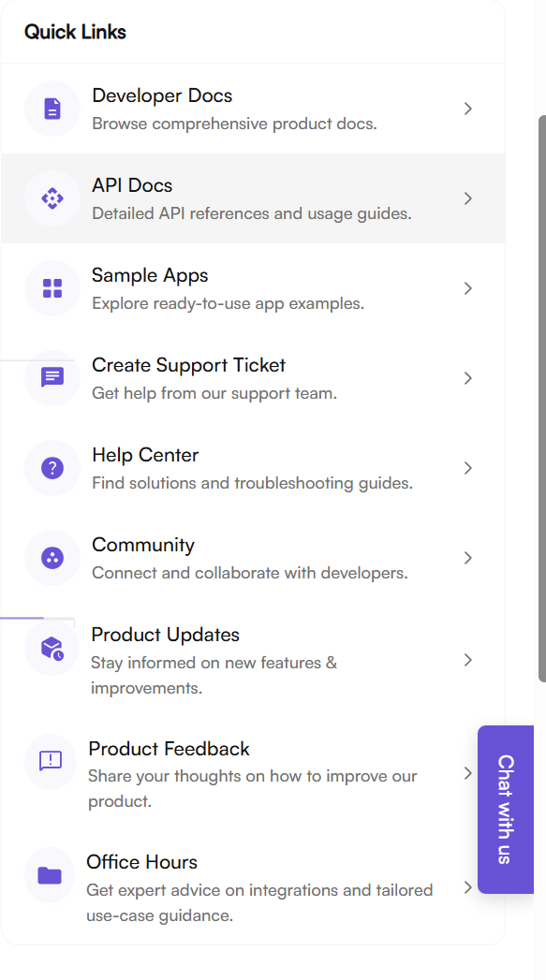Open the API Docs chevron arrow

(468, 198)
